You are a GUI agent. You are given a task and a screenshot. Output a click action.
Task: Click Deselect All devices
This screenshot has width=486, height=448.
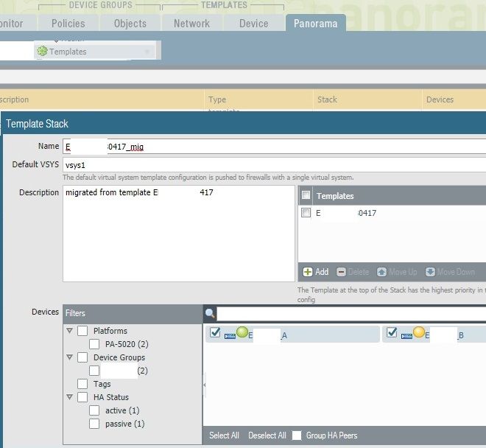pyautogui.click(x=267, y=435)
